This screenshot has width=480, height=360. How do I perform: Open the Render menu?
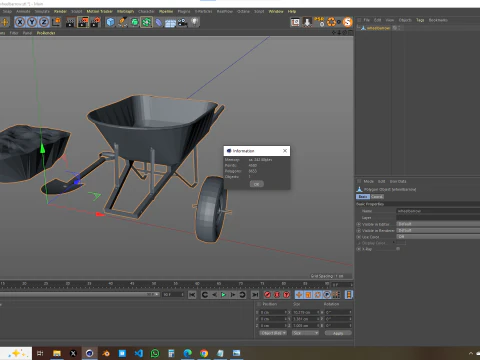pos(60,11)
